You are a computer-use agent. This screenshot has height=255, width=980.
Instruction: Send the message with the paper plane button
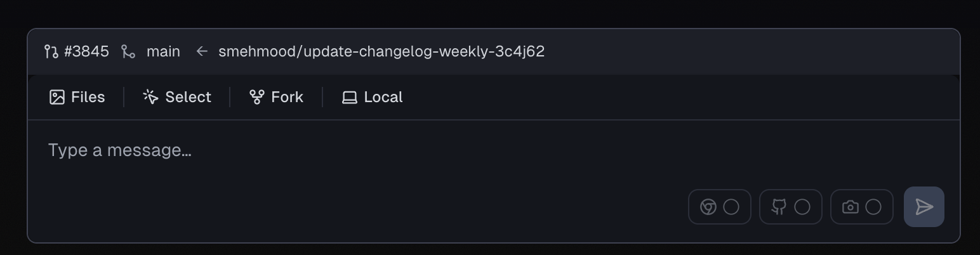(x=924, y=207)
